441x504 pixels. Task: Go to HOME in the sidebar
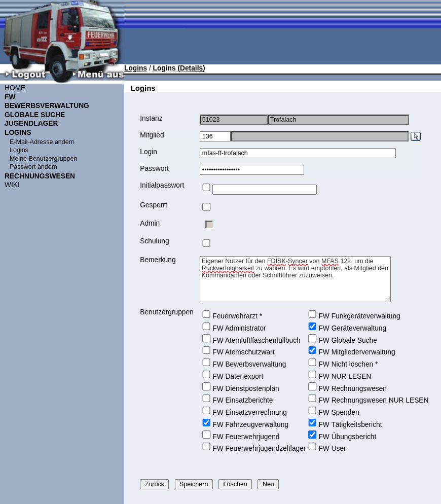(x=15, y=88)
